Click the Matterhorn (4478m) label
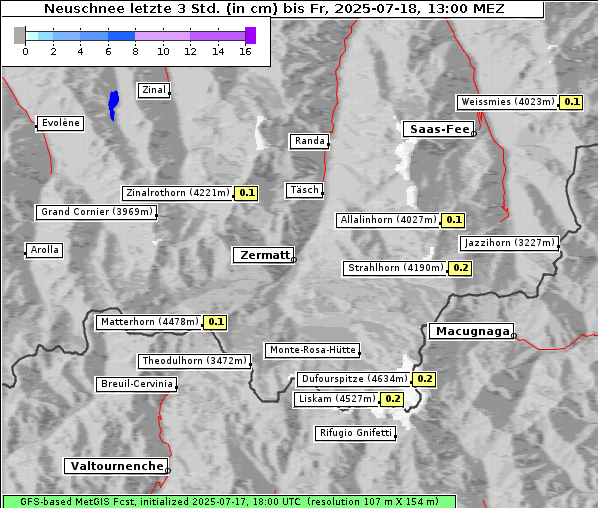598x508 pixels. coord(150,322)
